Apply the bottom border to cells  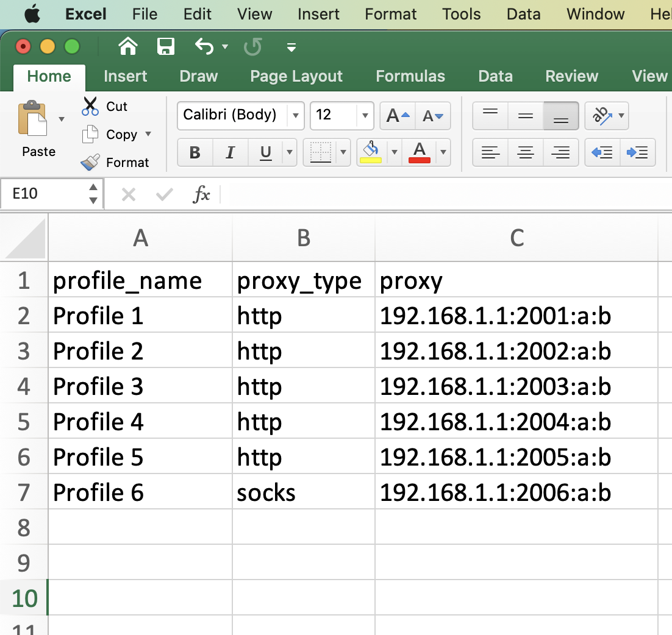(321, 152)
